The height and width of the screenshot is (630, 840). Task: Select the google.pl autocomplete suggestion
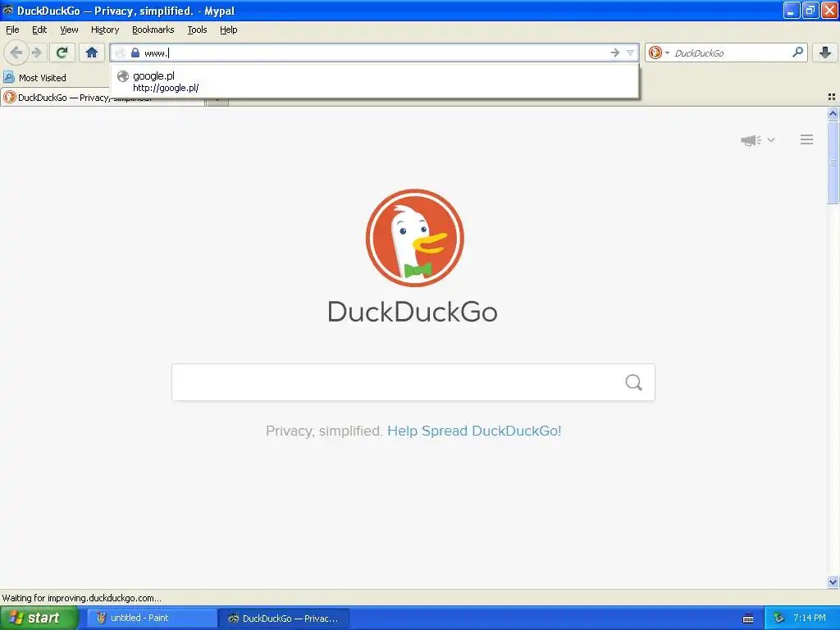374,81
